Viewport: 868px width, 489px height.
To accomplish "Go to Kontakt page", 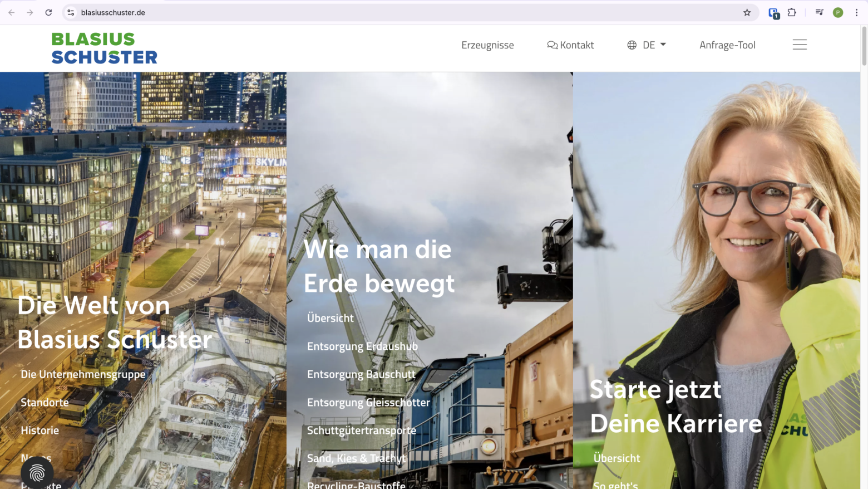I will click(570, 45).
